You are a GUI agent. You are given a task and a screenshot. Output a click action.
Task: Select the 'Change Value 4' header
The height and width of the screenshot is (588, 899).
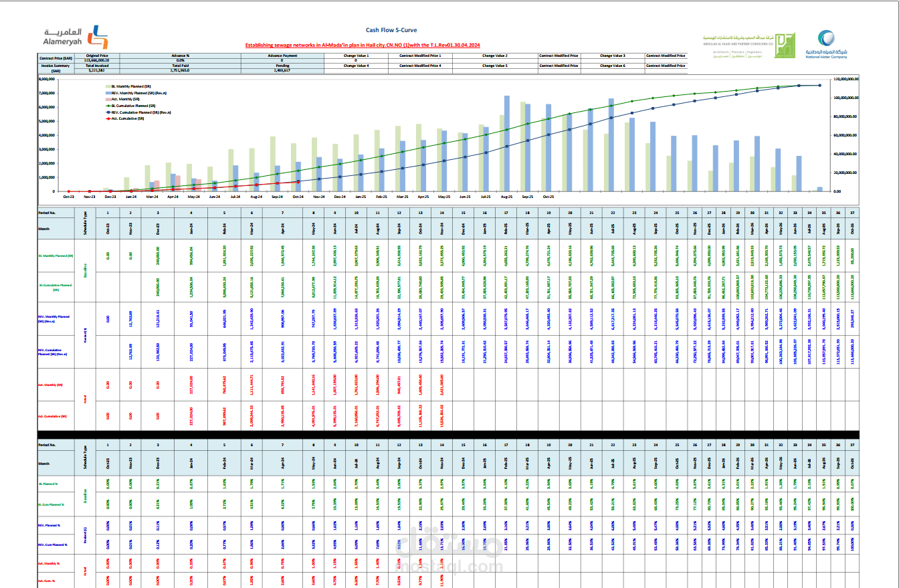(356, 66)
